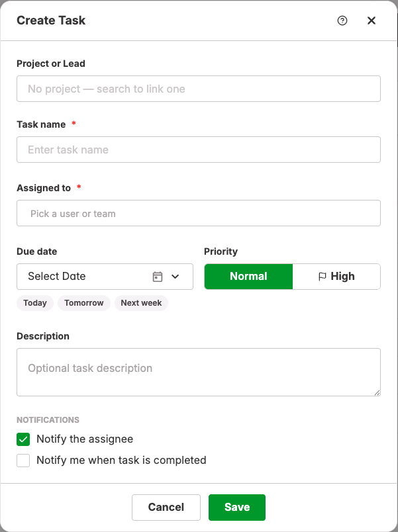Open the Assigned to user picker
398x532 pixels.
coord(199,213)
